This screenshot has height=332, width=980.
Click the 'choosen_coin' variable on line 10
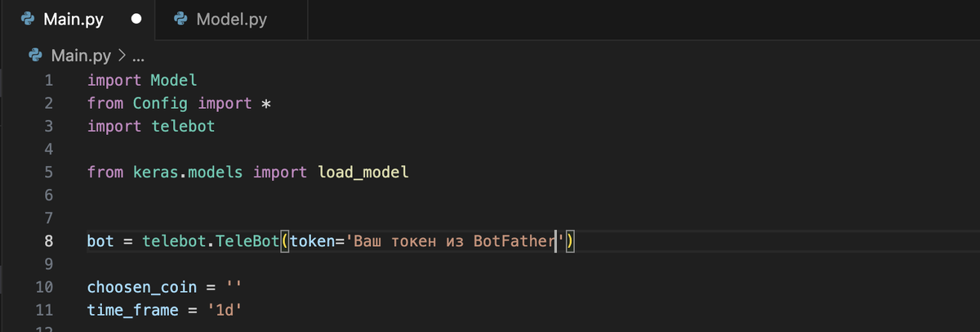tap(142, 288)
